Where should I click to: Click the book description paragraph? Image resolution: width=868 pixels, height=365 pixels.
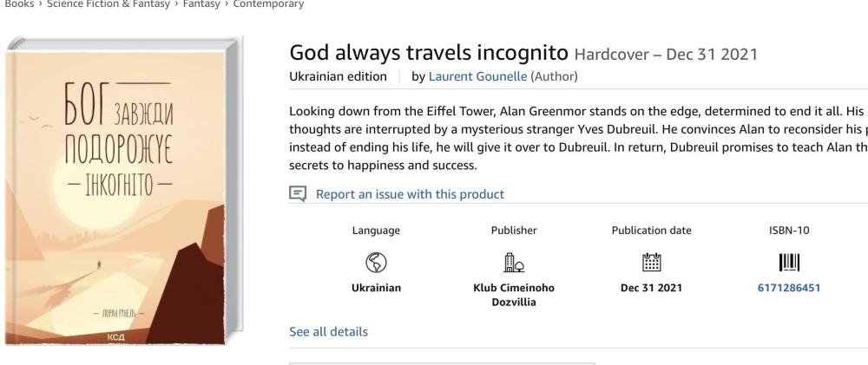coord(573,138)
